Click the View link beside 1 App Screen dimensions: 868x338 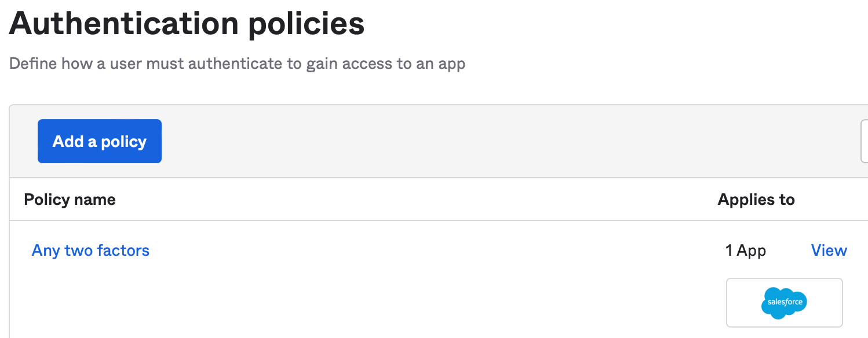coord(829,251)
